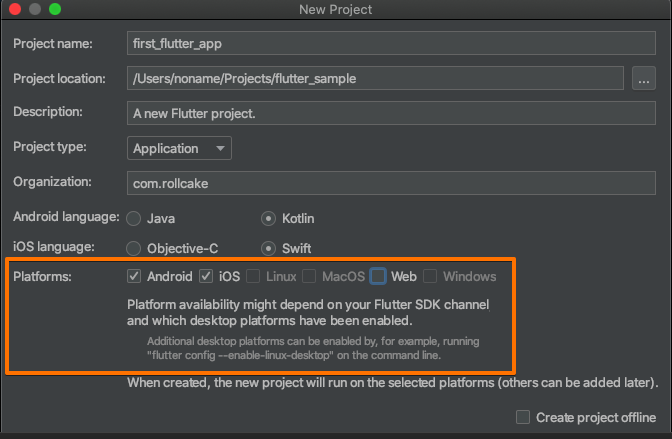Click the "Description:" label

click(x=48, y=111)
